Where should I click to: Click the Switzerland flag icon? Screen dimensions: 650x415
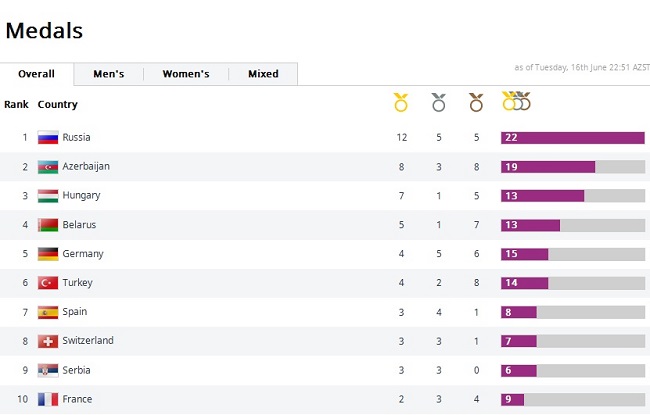pos(48,341)
